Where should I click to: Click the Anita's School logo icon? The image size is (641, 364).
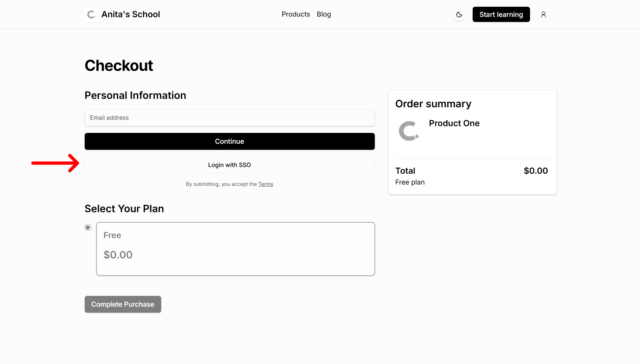point(91,14)
